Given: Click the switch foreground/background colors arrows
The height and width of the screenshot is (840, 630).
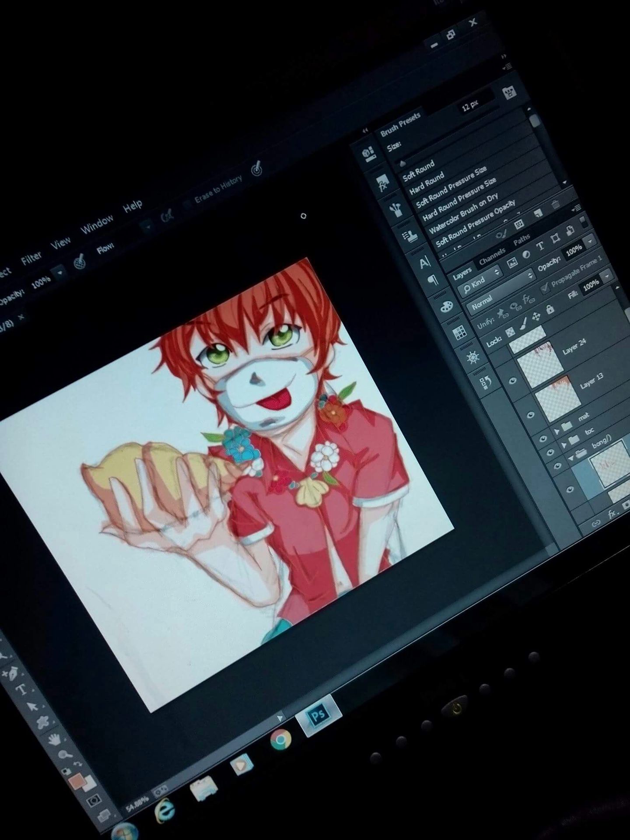Looking at the screenshot, I should [x=78, y=764].
